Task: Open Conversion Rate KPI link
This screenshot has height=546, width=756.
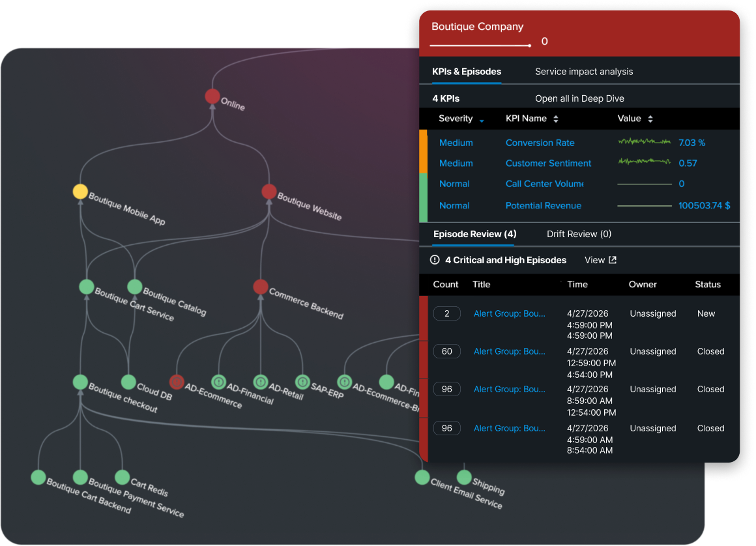Action: click(540, 143)
